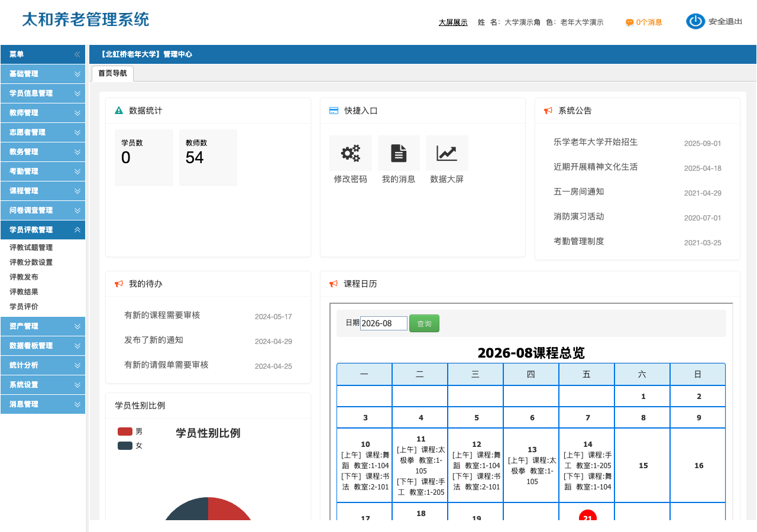Image resolution: width=757 pixels, height=532 pixels.
Task: Select calendar day 14 cell
Action: [587, 465]
